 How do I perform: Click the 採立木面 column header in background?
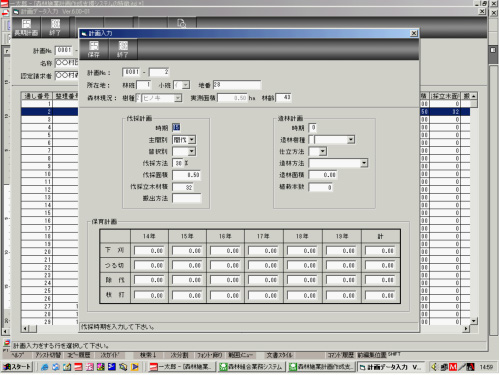445,96
